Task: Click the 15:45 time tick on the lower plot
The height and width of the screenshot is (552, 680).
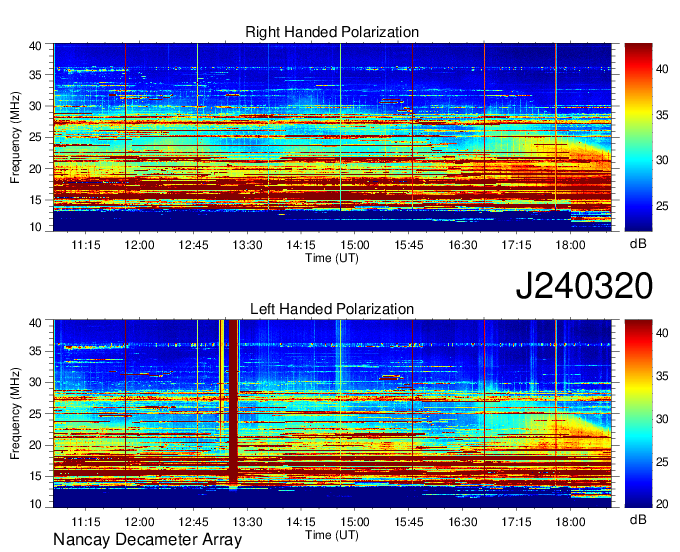Action: [x=409, y=522]
